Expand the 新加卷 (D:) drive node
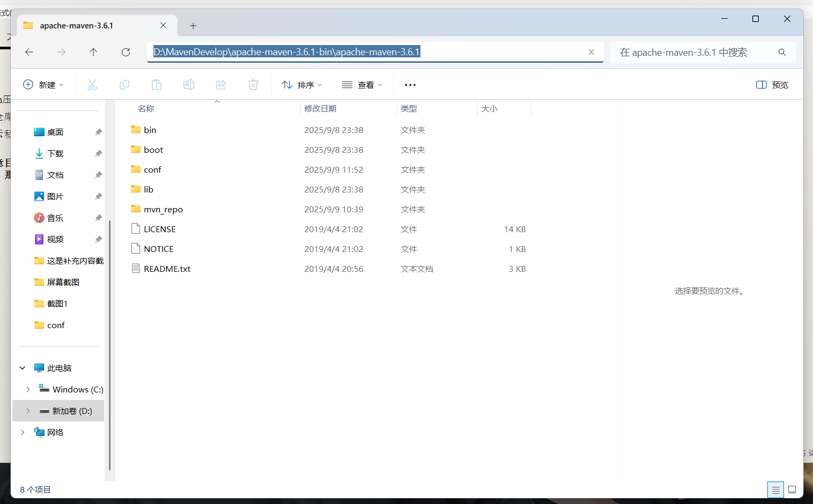 point(28,411)
